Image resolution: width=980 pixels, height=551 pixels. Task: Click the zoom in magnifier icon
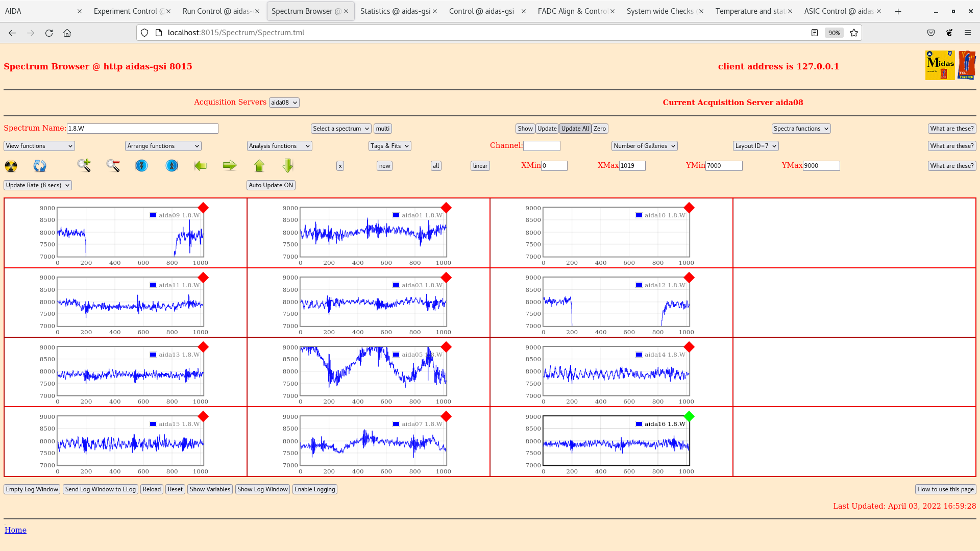coord(84,165)
